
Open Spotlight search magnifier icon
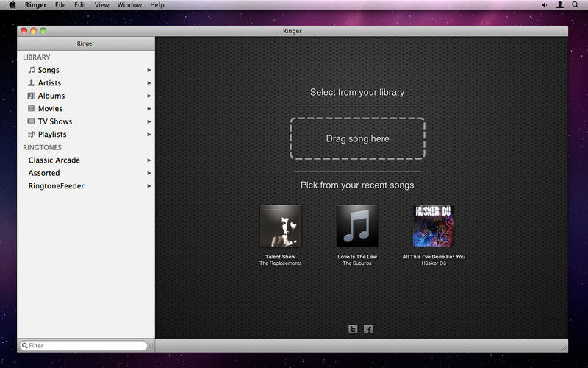tap(575, 5)
